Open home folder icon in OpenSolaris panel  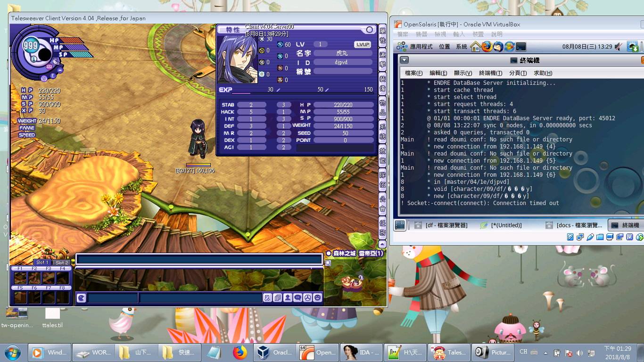coord(475,47)
